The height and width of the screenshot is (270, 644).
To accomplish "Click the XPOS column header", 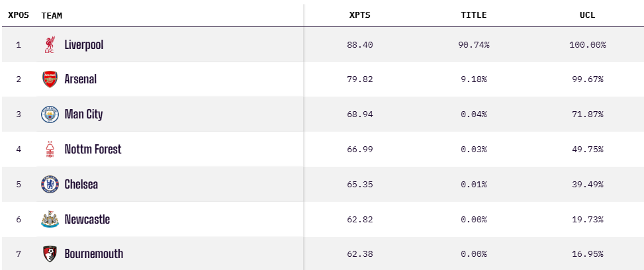I will tap(18, 15).
